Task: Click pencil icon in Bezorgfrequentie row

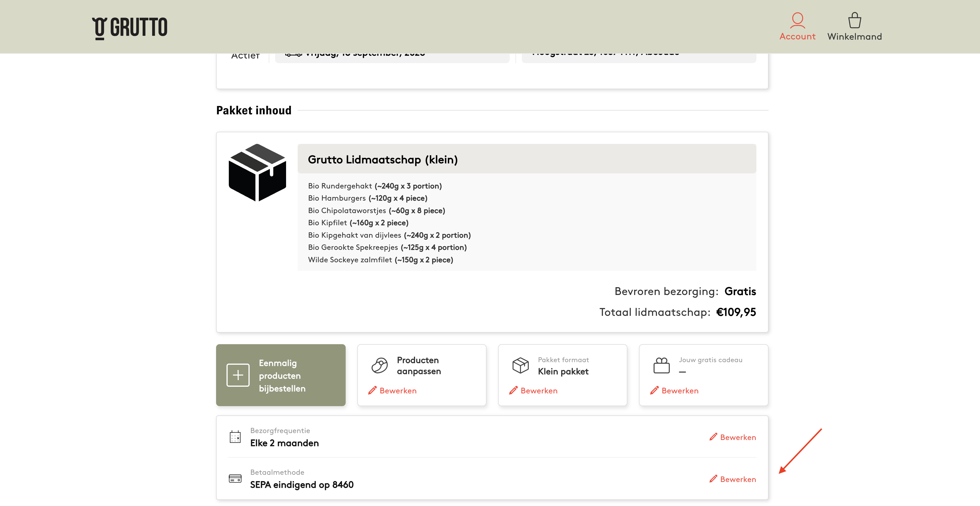Action: [713, 437]
